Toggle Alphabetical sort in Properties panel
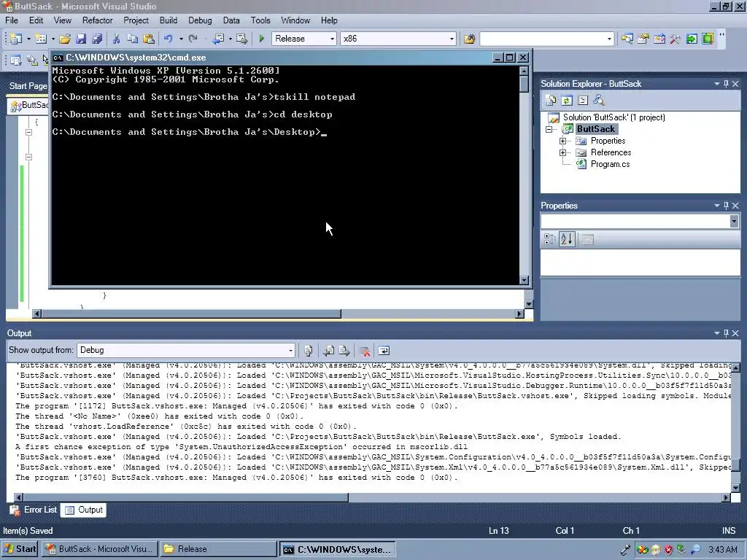The height and width of the screenshot is (560, 747). 567,239
